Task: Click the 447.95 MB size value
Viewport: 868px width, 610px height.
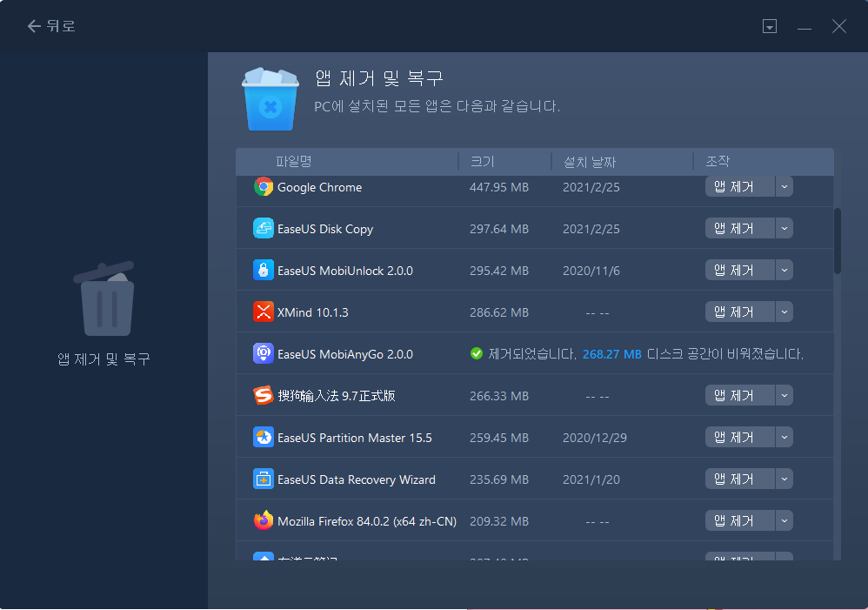Action: click(498, 187)
